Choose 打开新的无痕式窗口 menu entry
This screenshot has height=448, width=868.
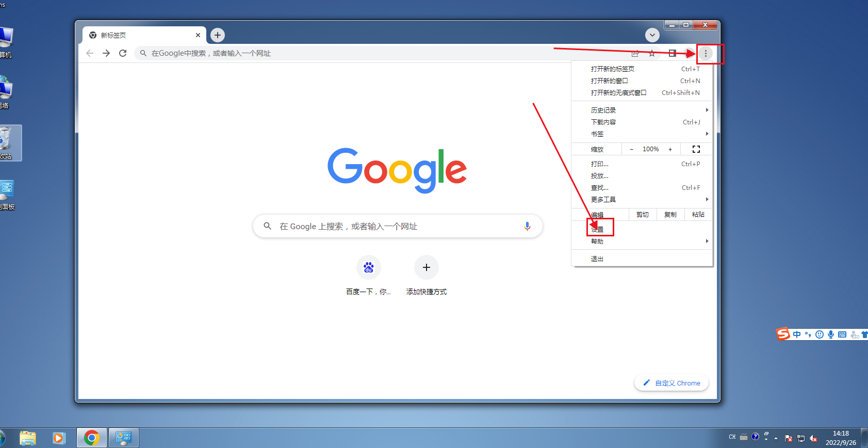coord(642,92)
